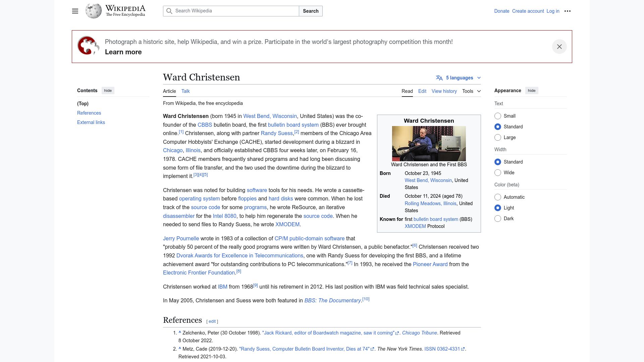Click the Log in link
The image size is (644, 362).
coord(553,11)
